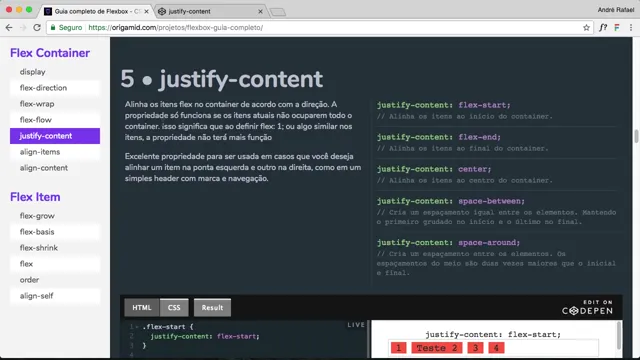The image size is (640, 360).
Task: Click the page's vertical scrollbar thumb
Action: tap(636, 136)
